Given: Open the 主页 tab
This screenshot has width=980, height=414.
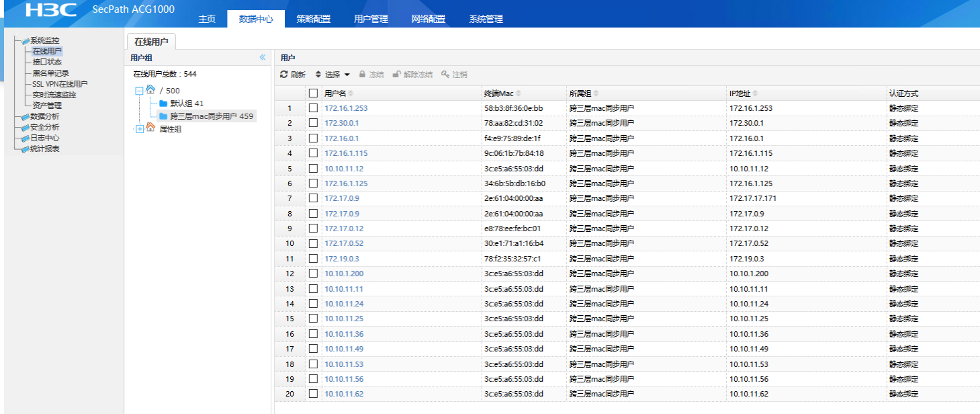Looking at the screenshot, I should click(x=207, y=19).
